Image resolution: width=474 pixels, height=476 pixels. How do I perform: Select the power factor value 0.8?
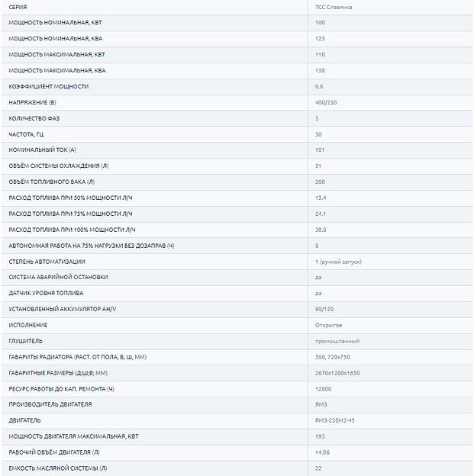coord(319,86)
